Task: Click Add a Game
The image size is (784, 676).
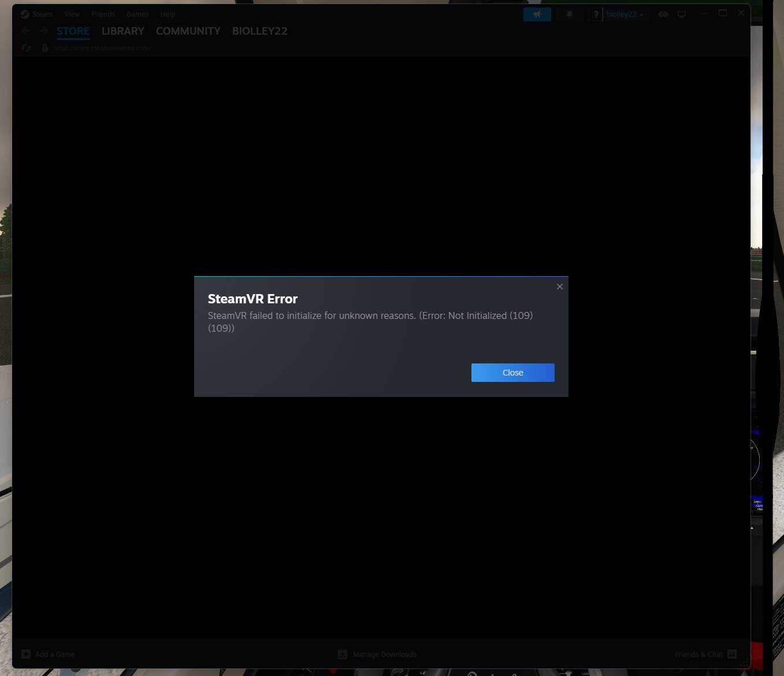Action: [55, 654]
